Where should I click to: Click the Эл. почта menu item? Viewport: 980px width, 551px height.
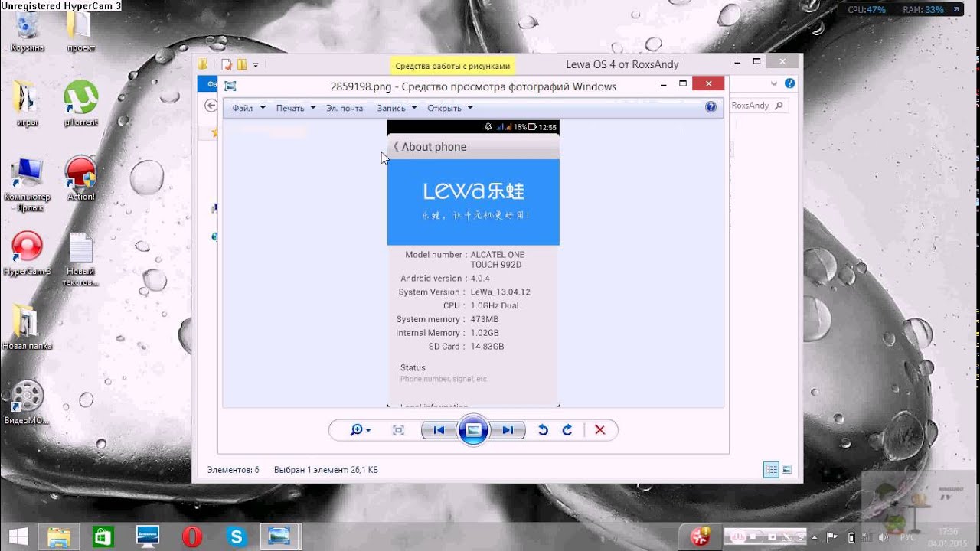345,109
